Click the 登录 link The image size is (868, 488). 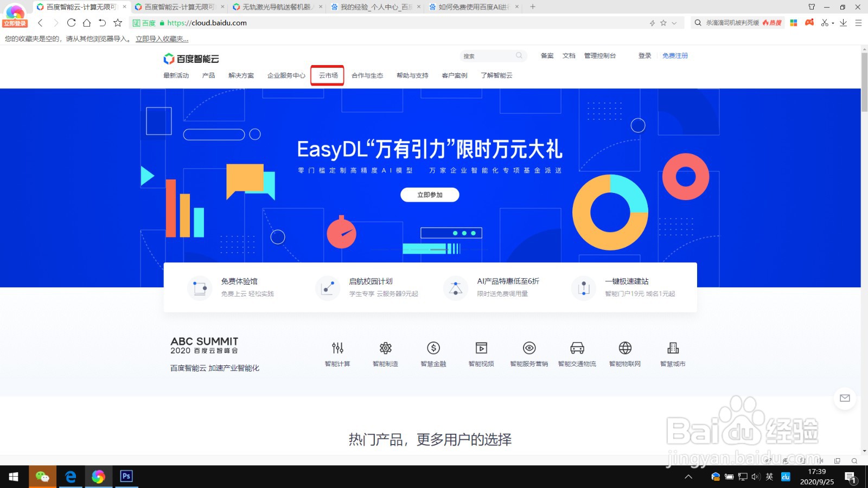point(645,56)
